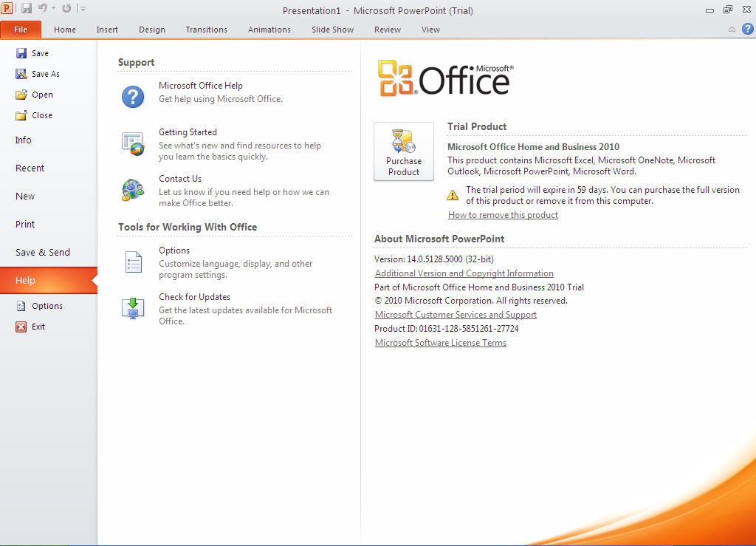Open the Undo history dropdown arrow
The width and height of the screenshot is (756, 546).
pos(53,9)
